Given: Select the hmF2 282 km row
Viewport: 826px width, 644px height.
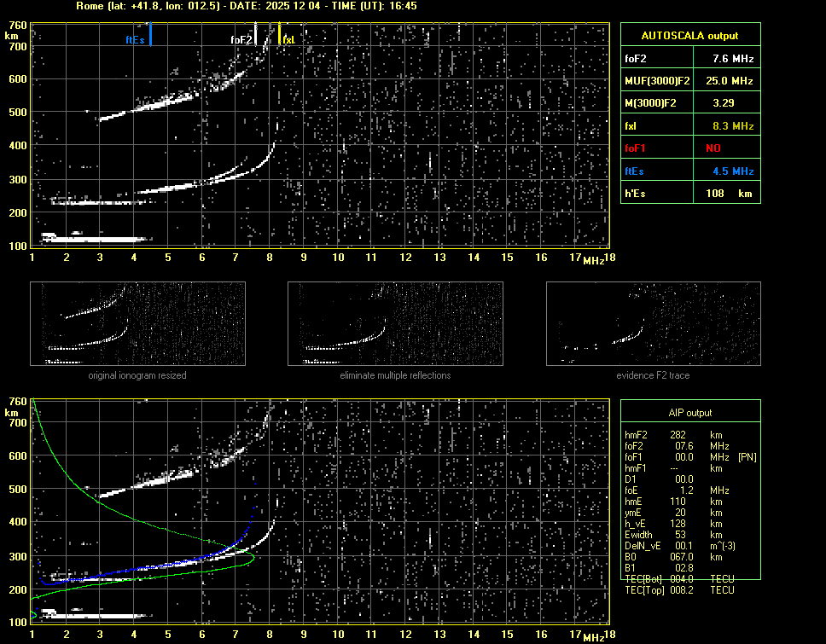Looking at the screenshot, I should [674, 435].
